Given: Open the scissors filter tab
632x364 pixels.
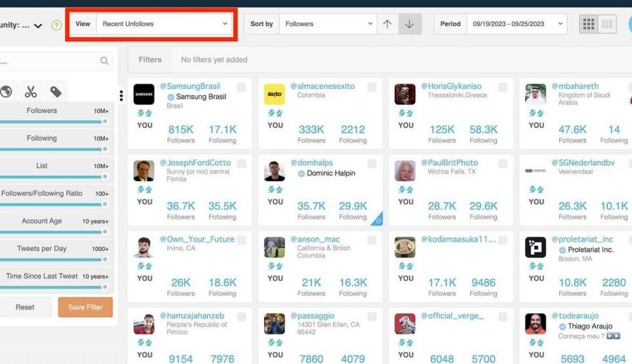Looking at the screenshot, I should (x=31, y=92).
